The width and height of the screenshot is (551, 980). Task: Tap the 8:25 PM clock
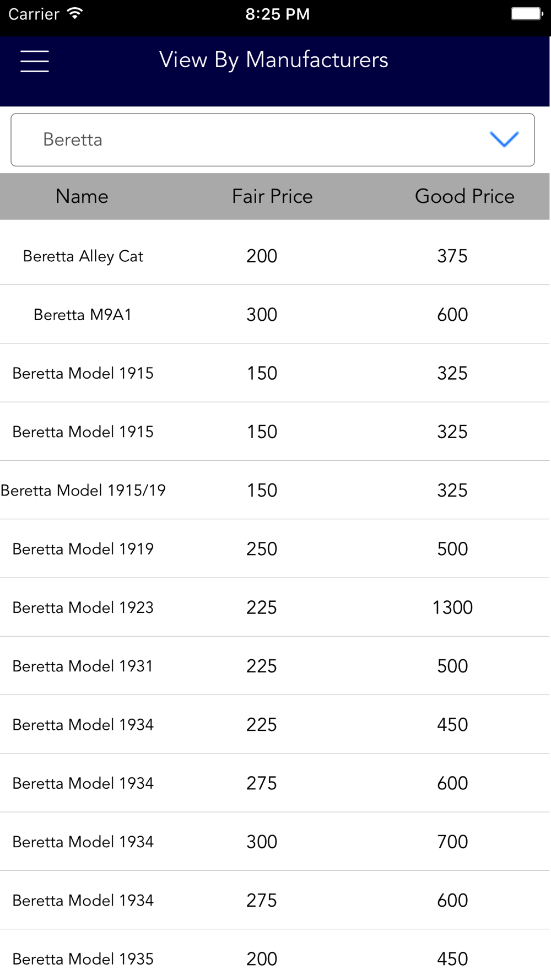[x=277, y=14]
